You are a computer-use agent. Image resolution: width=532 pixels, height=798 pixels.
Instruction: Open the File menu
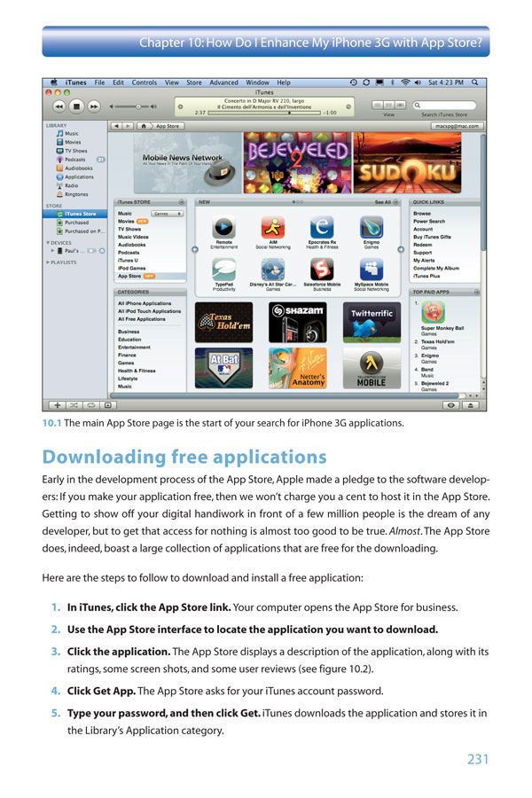click(99, 82)
